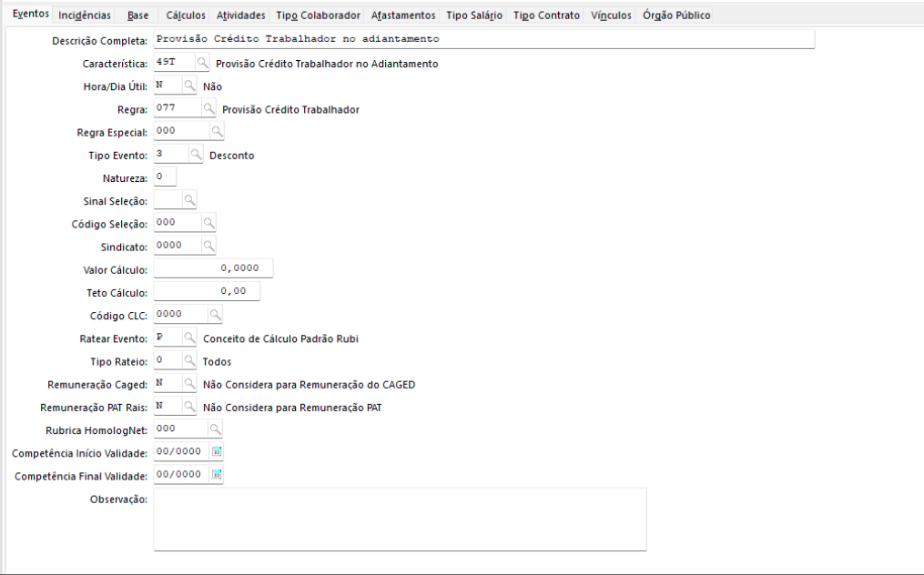Click the Remuneração Caged field
The image size is (924, 575).
click(168, 384)
